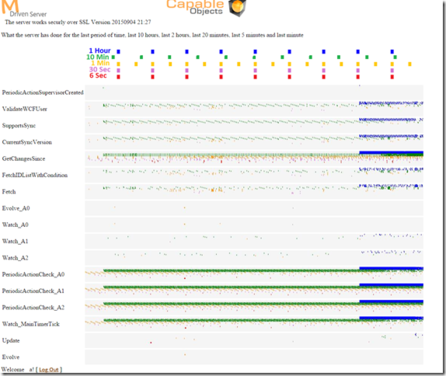
Task: Click the 1 Min legend label
Action: pyautogui.click(x=100, y=63)
